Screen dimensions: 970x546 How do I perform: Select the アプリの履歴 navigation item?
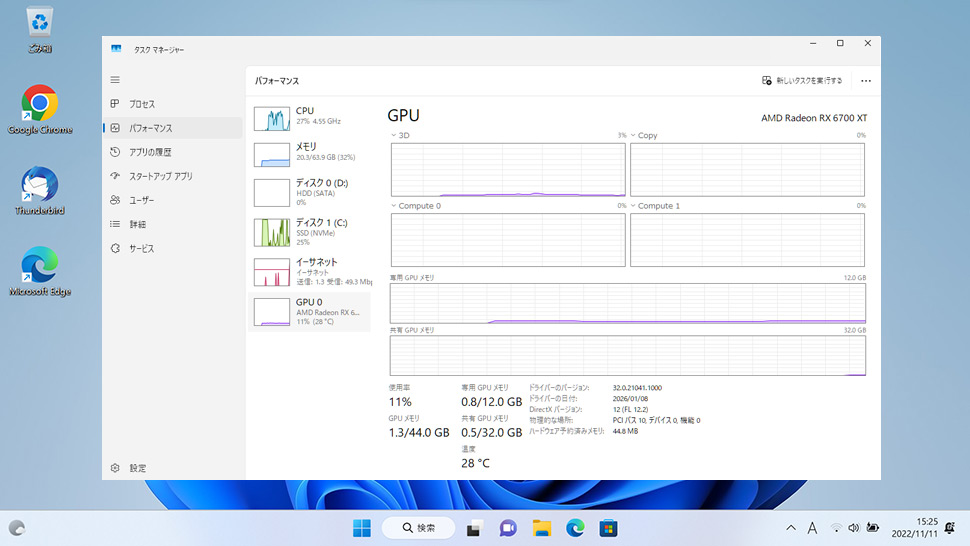pyautogui.click(x=173, y=152)
